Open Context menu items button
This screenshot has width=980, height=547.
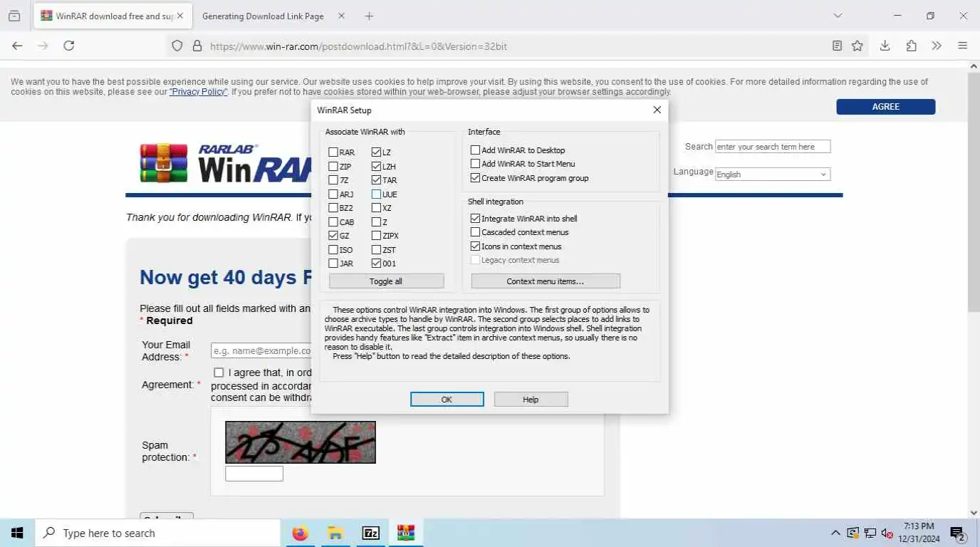point(546,281)
